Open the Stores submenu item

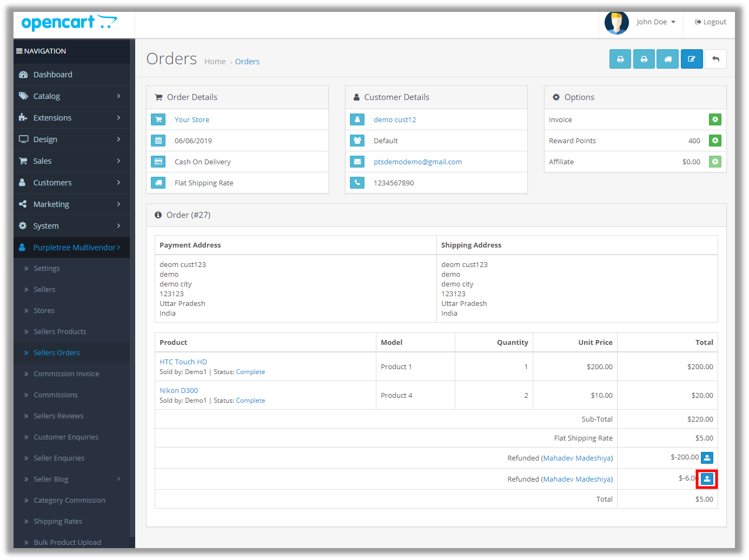(x=71, y=310)
